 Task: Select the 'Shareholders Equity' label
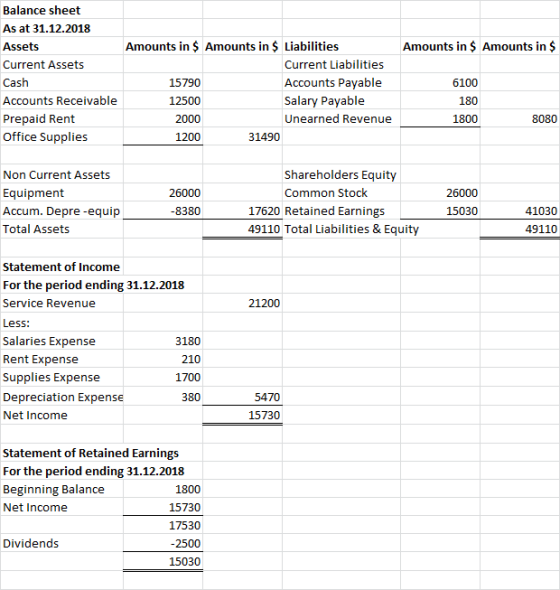coord(340,175)
